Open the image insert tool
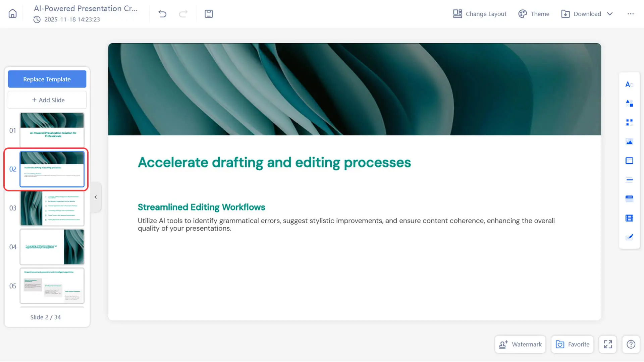644x362 pixels. click(x=629, y=142)
